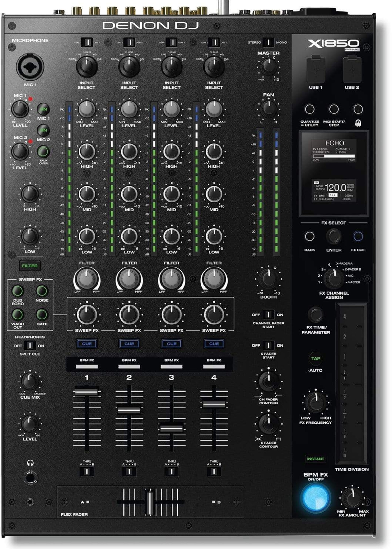
Task: Click the FX CHANNEL ASSIGN selector knob
Action: pyautogui.click(x=334, y=278)
